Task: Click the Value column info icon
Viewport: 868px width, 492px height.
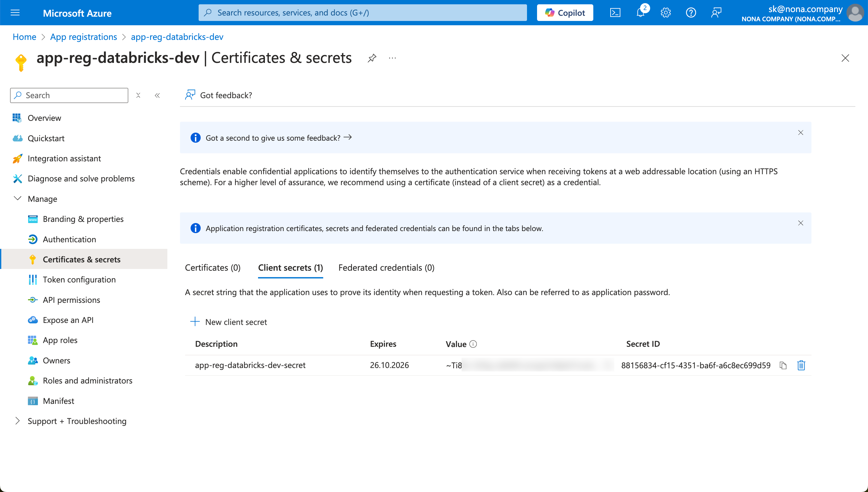Action: point(473,344)
